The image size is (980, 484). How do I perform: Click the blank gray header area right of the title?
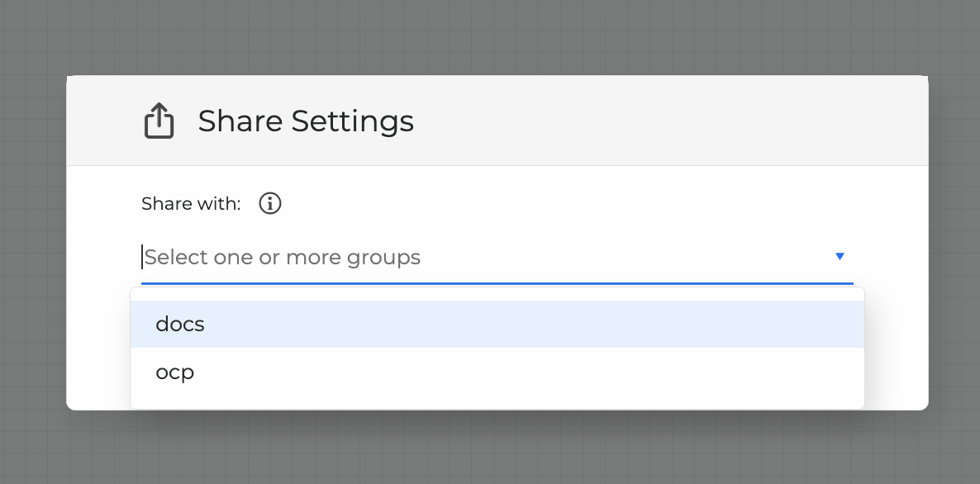(x=661, y=121)
